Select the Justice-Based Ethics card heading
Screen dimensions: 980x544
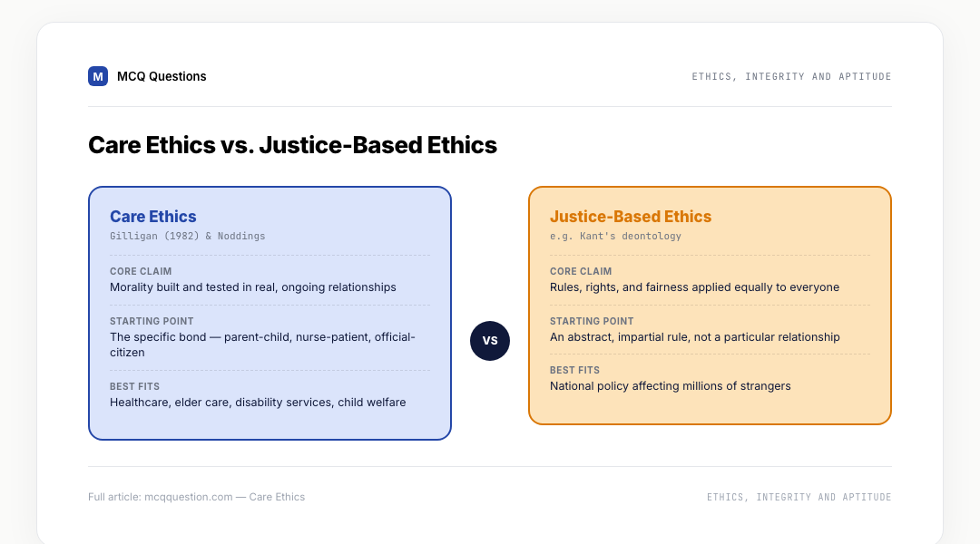coord(631,216)
